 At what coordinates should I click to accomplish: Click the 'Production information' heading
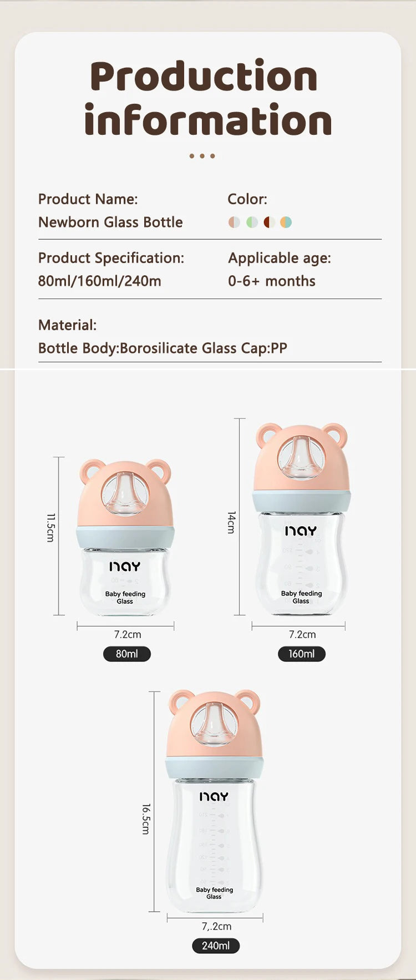click(x=207, y=98)
